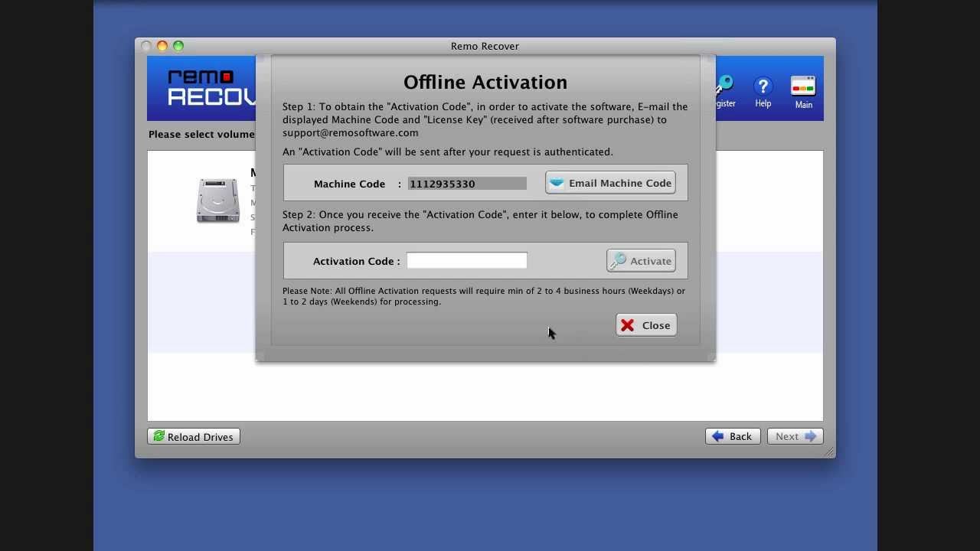Click the Reload Drives button
The width and height of the screenshot is (980, 551).
pyautogui.click(x=194, y=436)
